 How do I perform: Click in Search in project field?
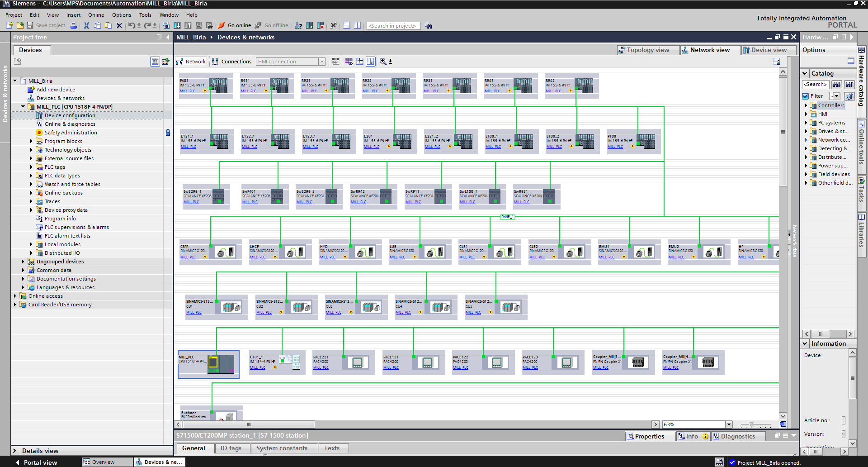393,26
